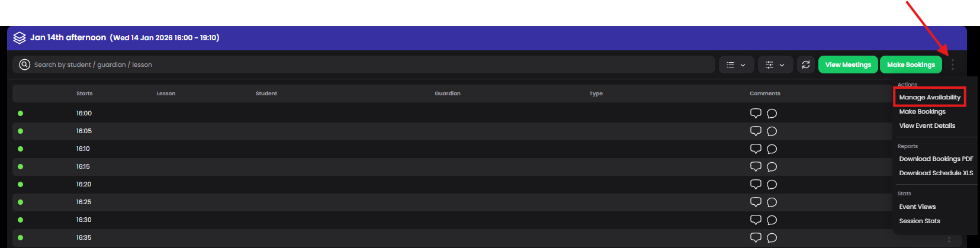Image resolution: width=980 pixels, height=248 pixels.
Task: Click the round chat icon for 16:35
Action: click(772, 237)
